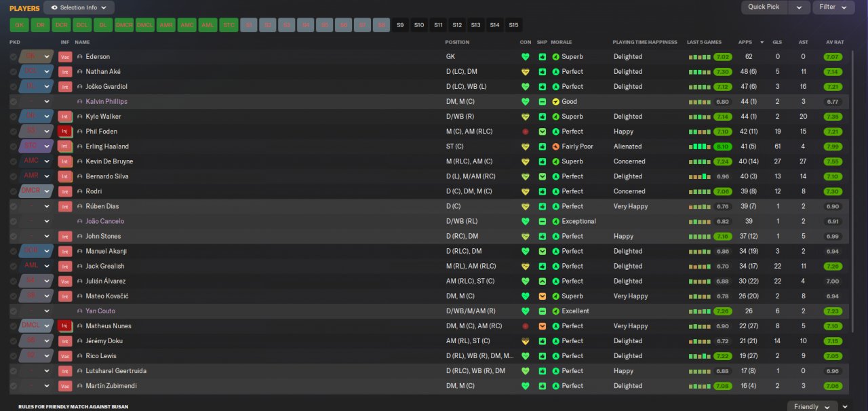Click the person icon beside Nathan Aké

point(80,72)
